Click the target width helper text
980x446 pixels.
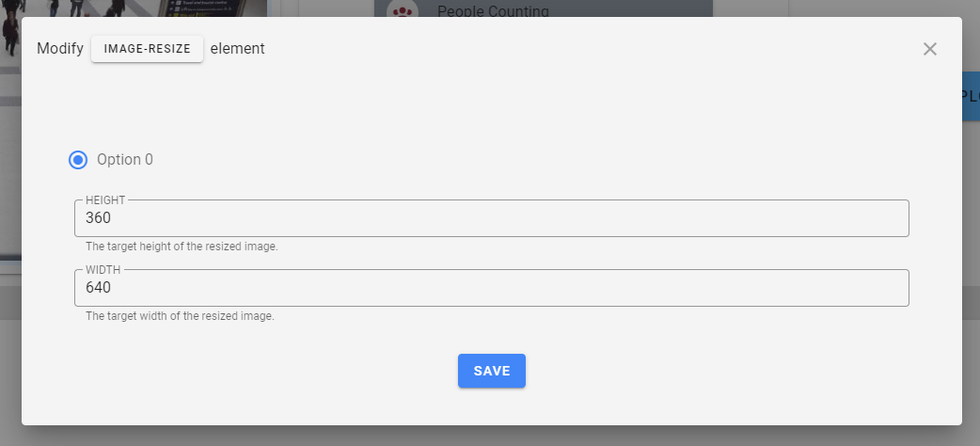[x=180, y=316]
